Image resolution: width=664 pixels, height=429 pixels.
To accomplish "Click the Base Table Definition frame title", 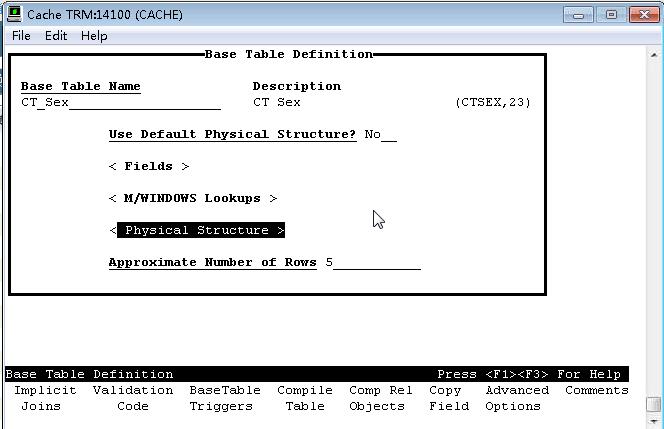I will pos(289,54).
